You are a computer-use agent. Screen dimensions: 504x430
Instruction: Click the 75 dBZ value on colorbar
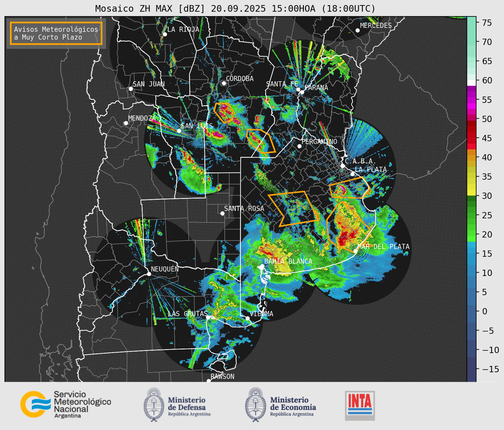487,23
